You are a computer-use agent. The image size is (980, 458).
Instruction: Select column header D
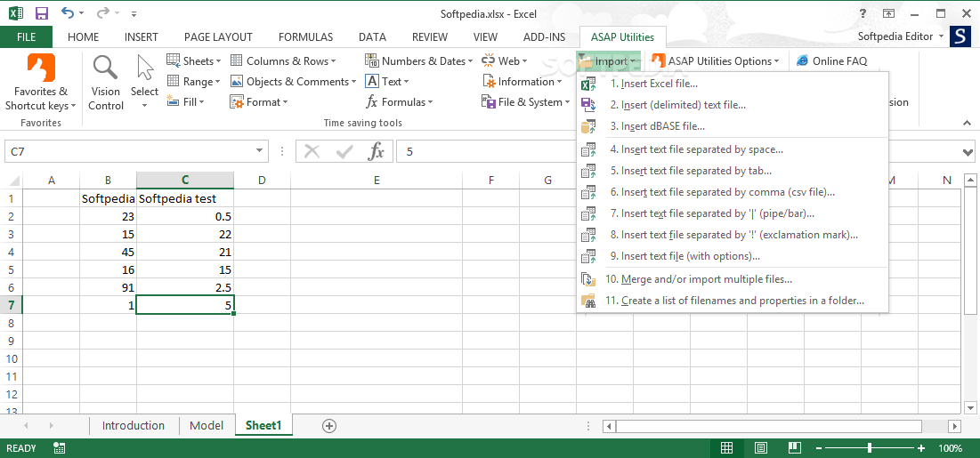[x=262, y=181]
